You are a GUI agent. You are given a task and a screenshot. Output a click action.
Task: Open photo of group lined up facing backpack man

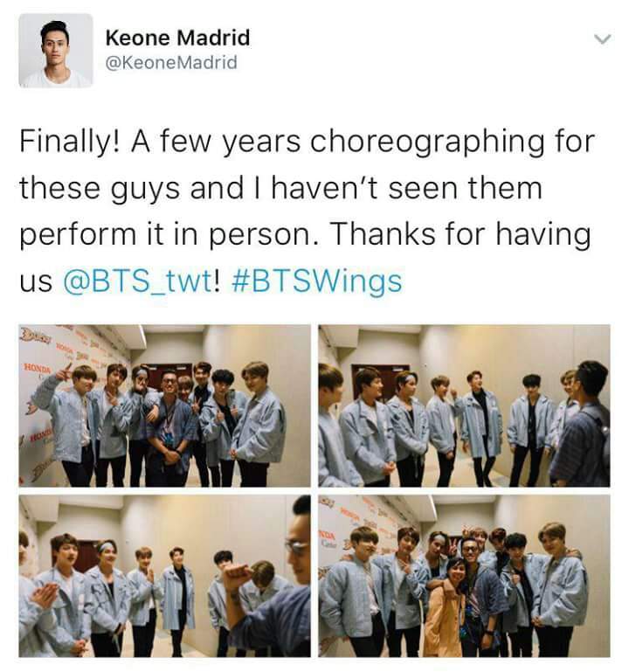(x=464, y=405)
